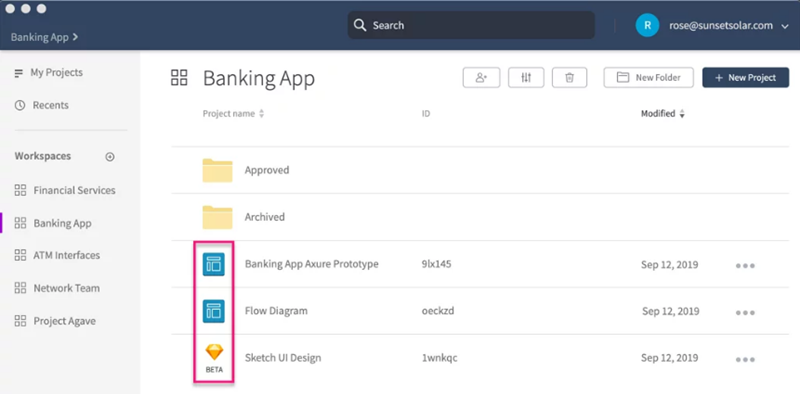Open more options for Flow Diagram
This screenshot has height=394, width=800.
(745, 312)
